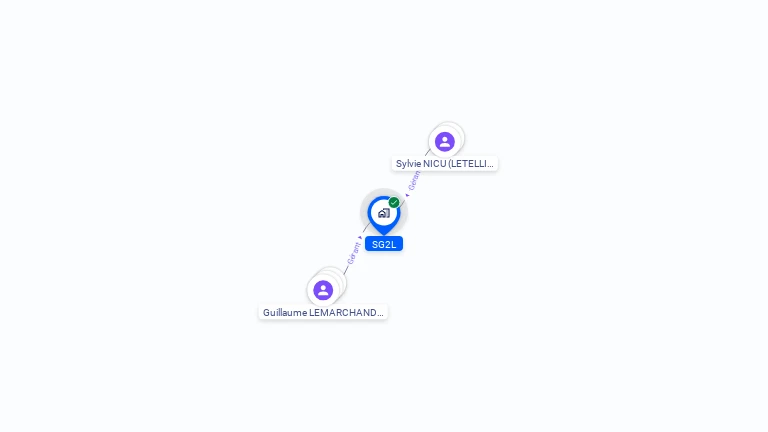
Task: Open the SG2L company label
Action: point(384,244)
